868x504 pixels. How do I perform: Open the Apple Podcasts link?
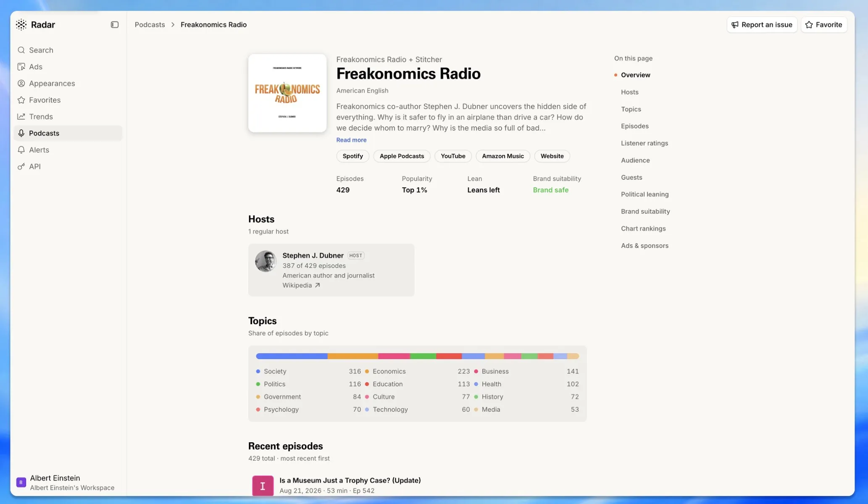(x=402, y=156)
